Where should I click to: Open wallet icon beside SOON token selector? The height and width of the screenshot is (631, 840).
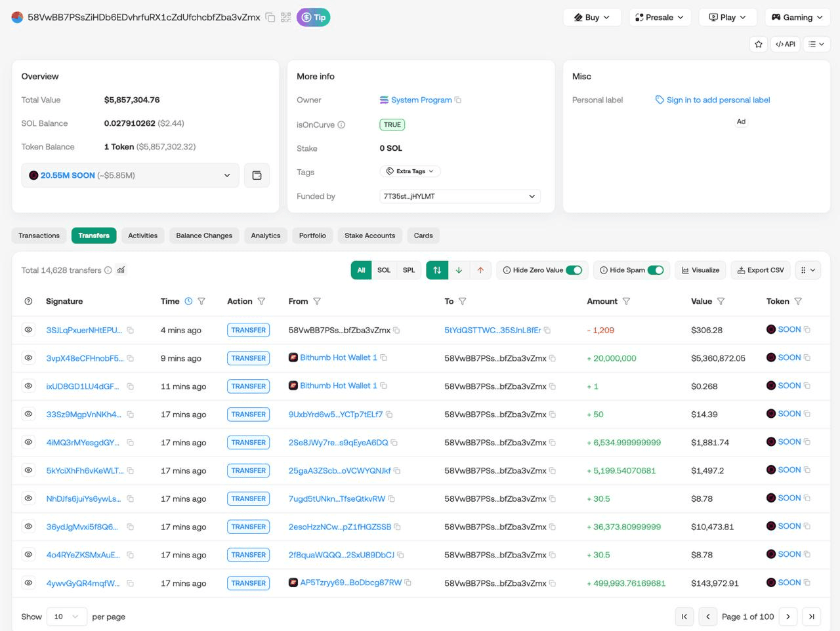point(257,175)
